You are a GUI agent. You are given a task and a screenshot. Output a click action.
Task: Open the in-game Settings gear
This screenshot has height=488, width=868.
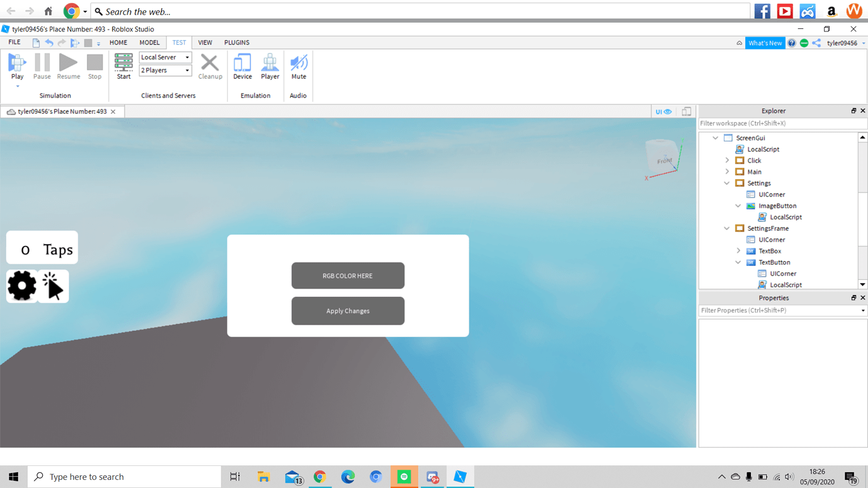click(22, 286)
